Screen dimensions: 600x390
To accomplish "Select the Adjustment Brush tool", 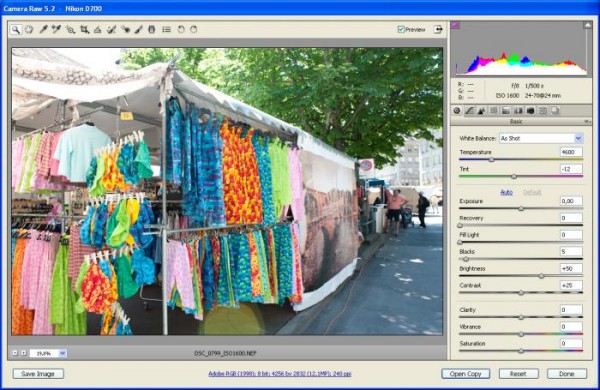I will click(x=139, y=29).
